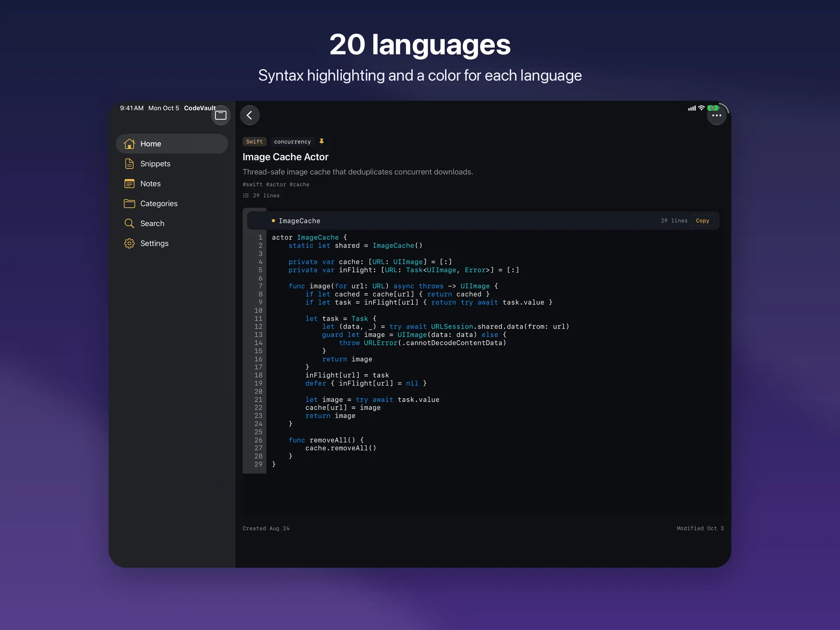840x630 pixels.
Task: Click the Wi-Fi status icon
Action: pyautogui.click(x=701, y=108)
